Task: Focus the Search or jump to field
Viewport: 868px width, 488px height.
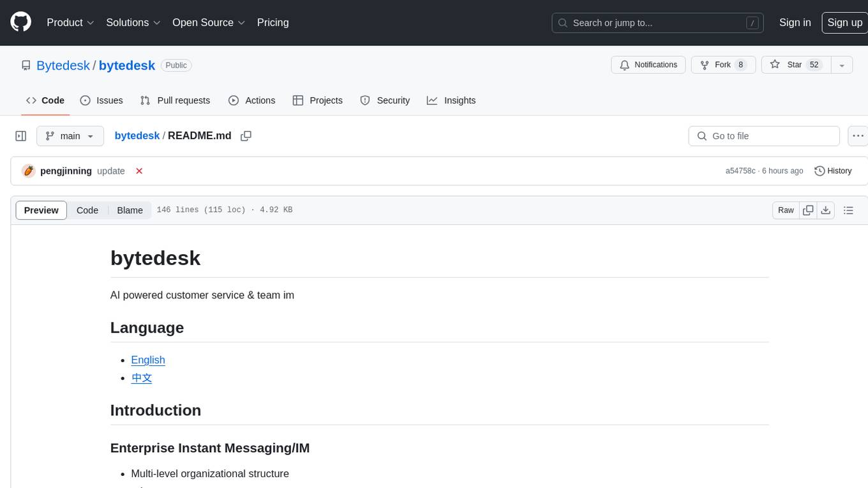Action: (659, 23)
